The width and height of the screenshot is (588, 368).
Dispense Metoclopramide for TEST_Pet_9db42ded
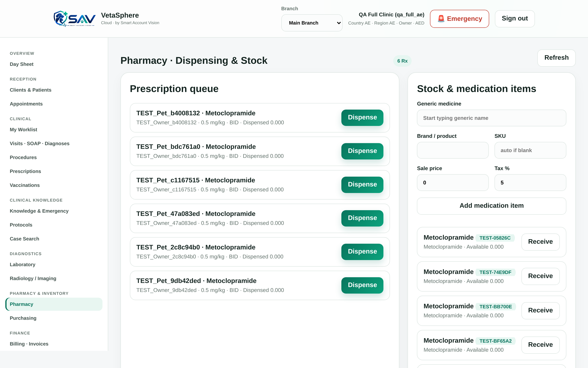point(362,285)
